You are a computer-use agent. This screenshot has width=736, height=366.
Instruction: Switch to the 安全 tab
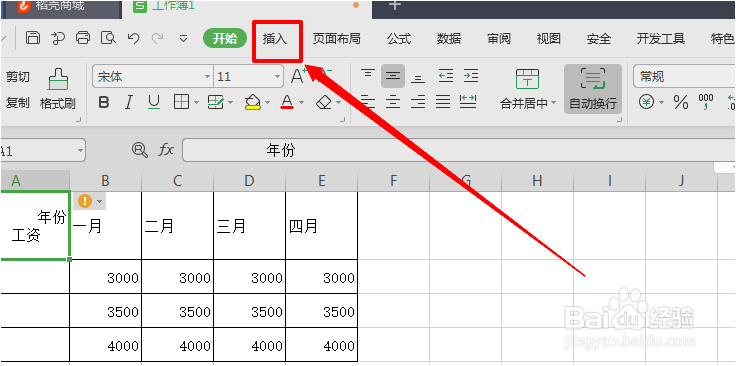598,38
